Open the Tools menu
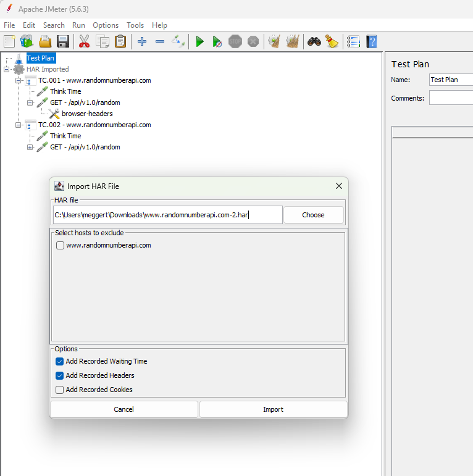 click(x=135, y=25)
